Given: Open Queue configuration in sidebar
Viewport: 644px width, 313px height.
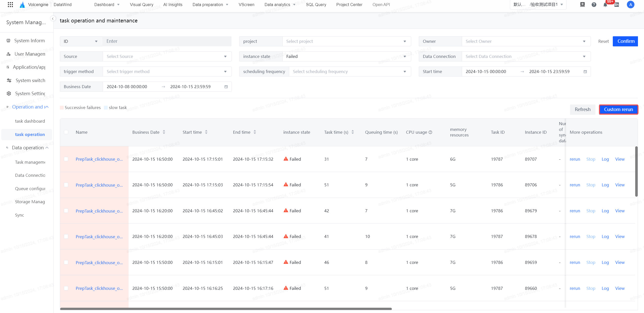Looking at the screenshot, I should pyautogui.click(x=30, y=188).
